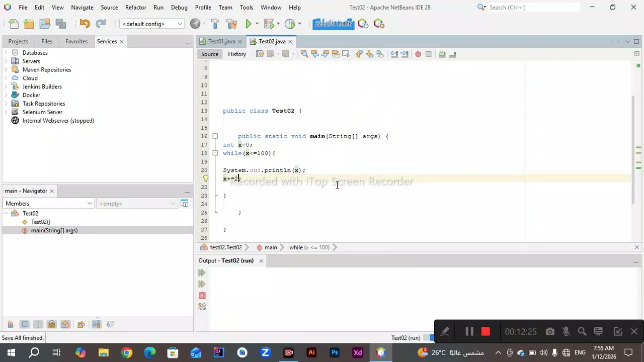Click the New File toolbar icon
The height and width of the screenshot is (362, 644).
(14, 24)
